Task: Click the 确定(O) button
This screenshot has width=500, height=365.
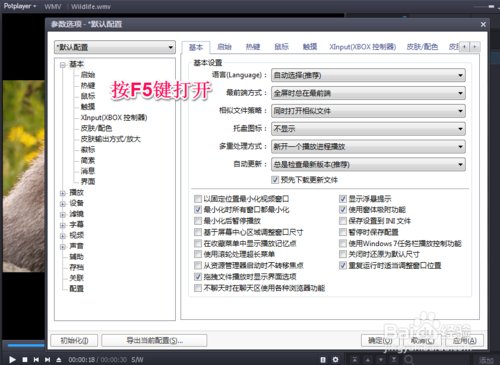Action: point(380,341)
